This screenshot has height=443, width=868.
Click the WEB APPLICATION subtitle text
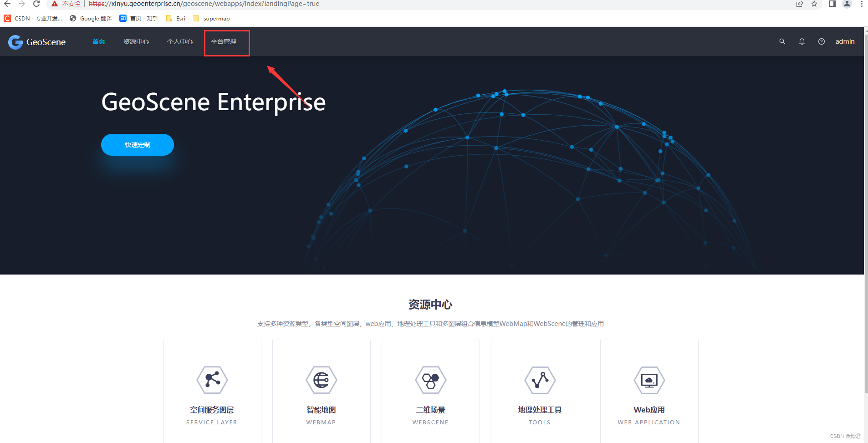click(x=649, y=423)
